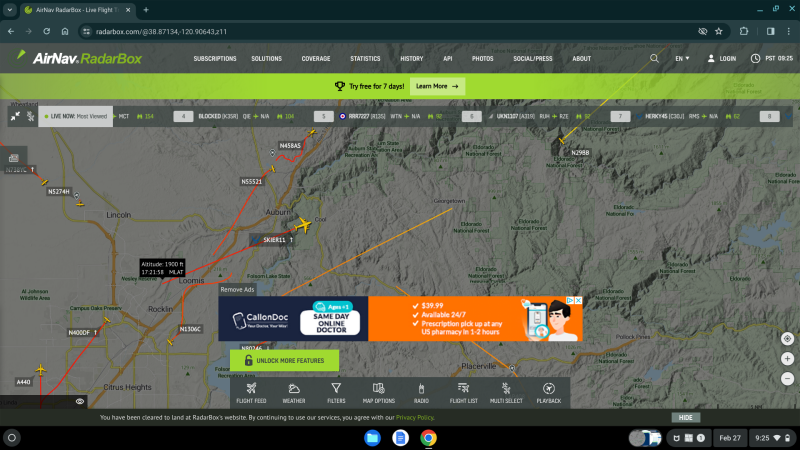Zoom out on the map
The height and width of the screenshot is (450, 800).
[x=787, y=379]
